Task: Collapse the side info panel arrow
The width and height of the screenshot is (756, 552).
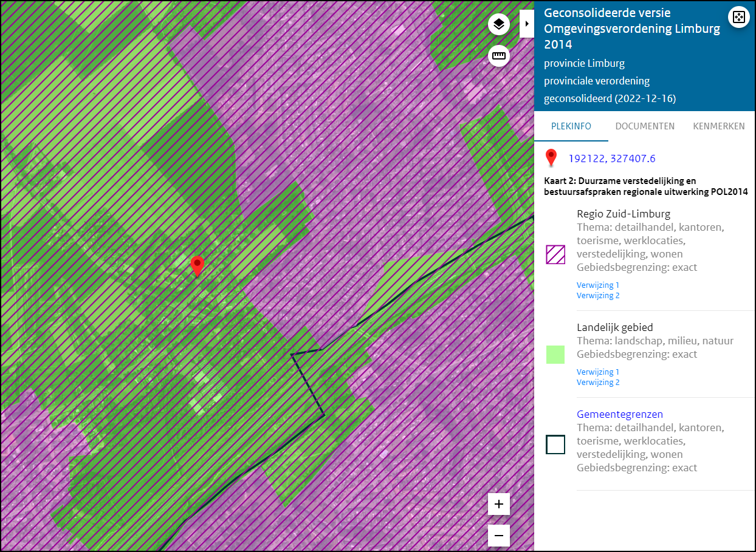Action: tap(526, 24)
